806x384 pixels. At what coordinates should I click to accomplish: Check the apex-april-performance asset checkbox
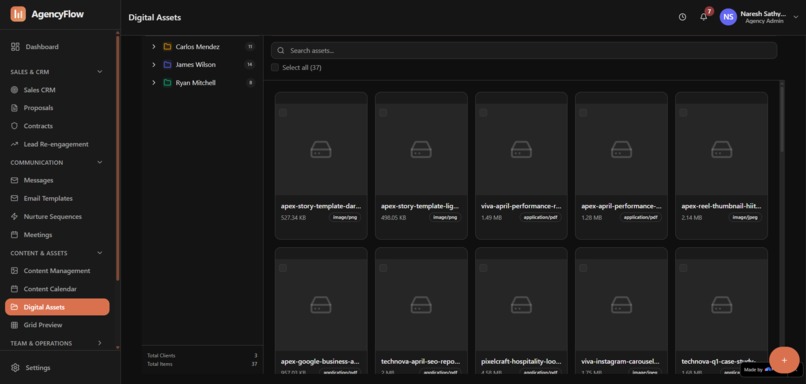pos(583,113)
